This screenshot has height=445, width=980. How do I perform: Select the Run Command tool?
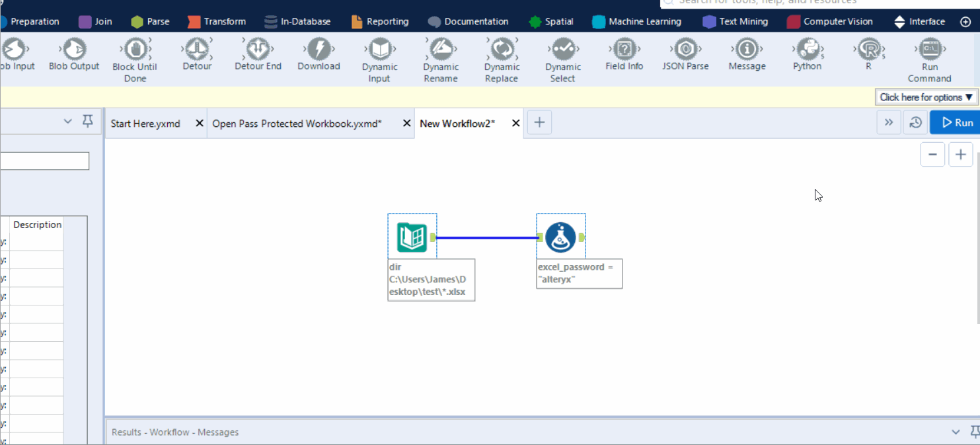(929, 50)
